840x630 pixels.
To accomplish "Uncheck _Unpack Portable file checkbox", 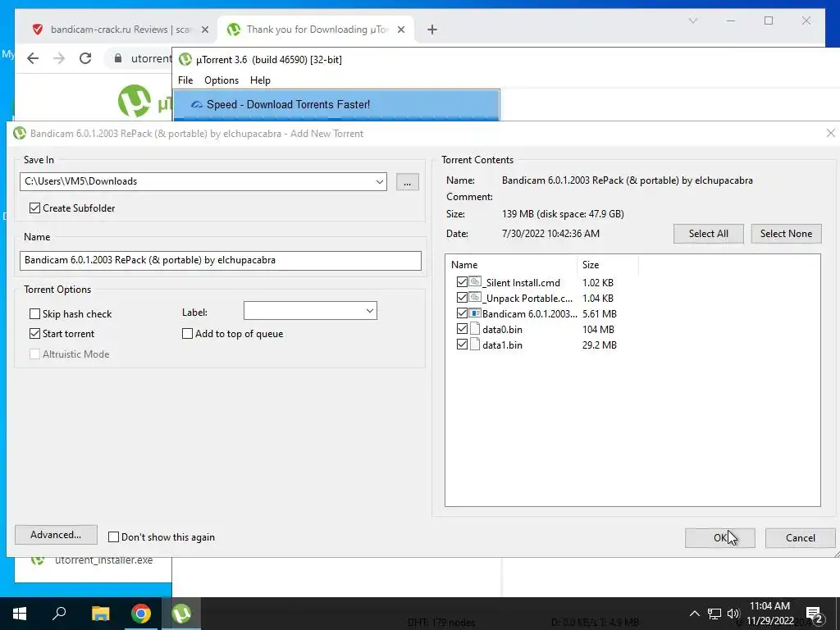I will [x=462, y=297].
